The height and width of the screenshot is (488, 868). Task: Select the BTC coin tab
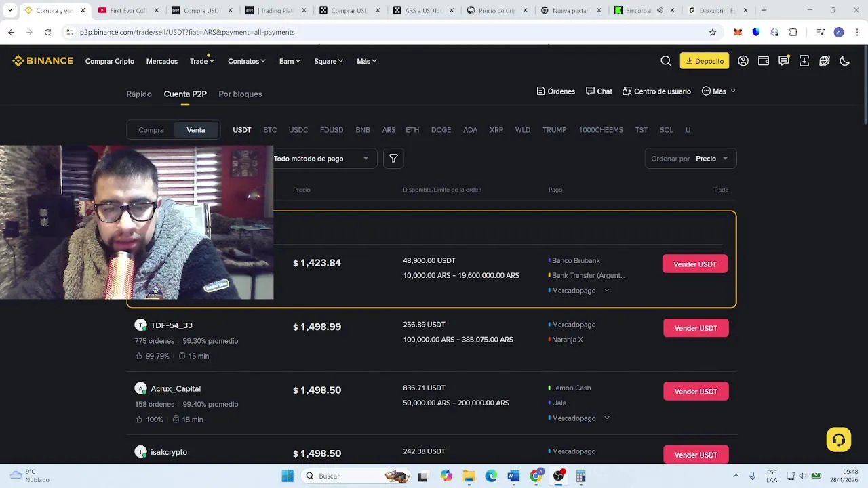[x=270, y=130]
